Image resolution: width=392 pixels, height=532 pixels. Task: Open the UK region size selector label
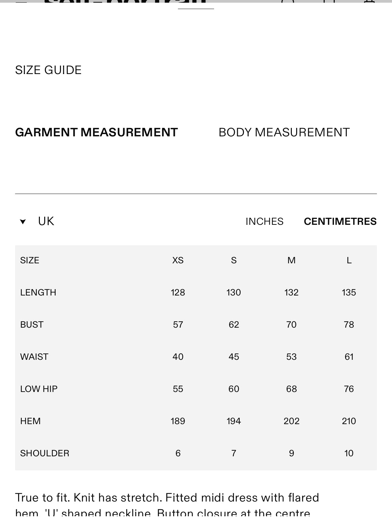pos(46,221)
